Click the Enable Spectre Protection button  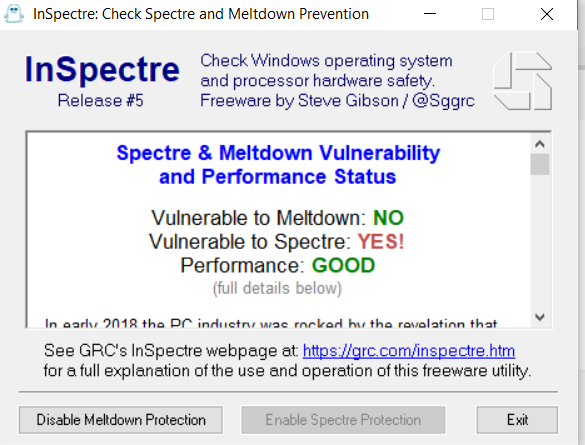pos(343,420)
